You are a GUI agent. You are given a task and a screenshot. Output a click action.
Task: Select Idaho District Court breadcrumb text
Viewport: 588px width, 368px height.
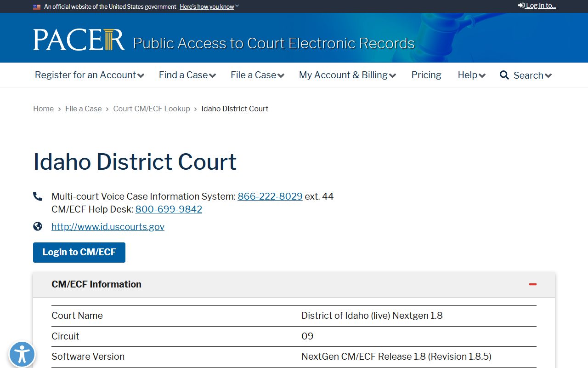(x=235, y=109)
